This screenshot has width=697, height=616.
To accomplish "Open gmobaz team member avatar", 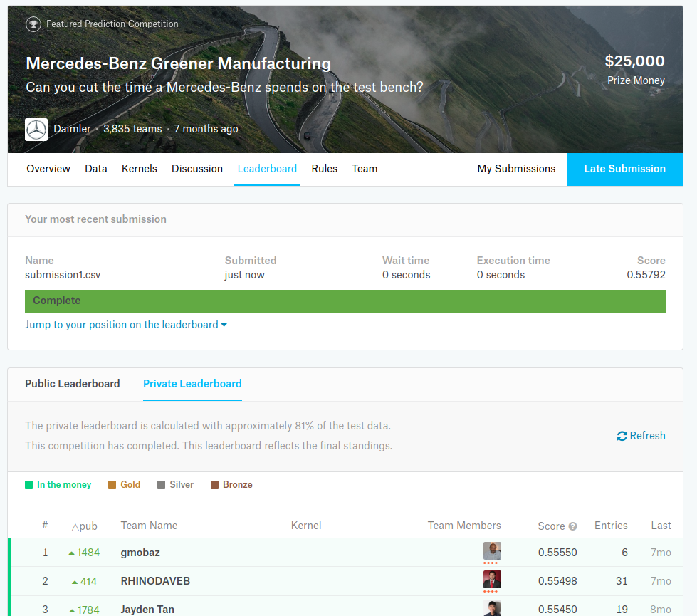I will pos(492,551).
